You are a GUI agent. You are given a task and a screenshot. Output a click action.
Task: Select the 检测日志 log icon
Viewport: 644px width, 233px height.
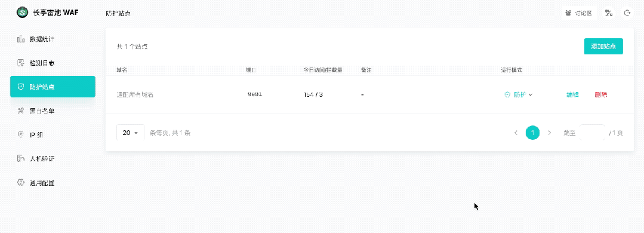pos(21,63)
